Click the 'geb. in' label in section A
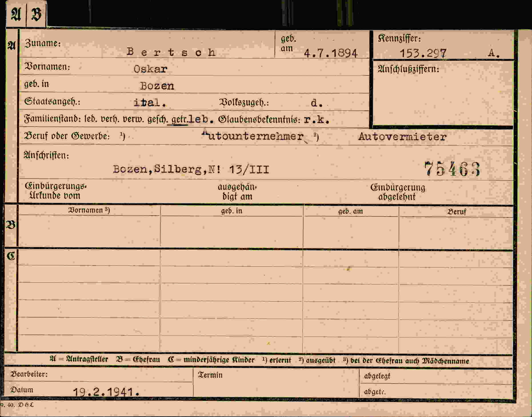532x417 pixels. click(x=36, y=84)
